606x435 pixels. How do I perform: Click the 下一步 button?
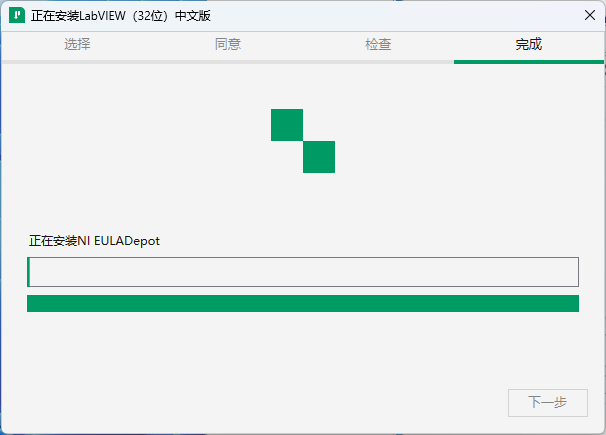pyautogui.click(x=548, y=403)
